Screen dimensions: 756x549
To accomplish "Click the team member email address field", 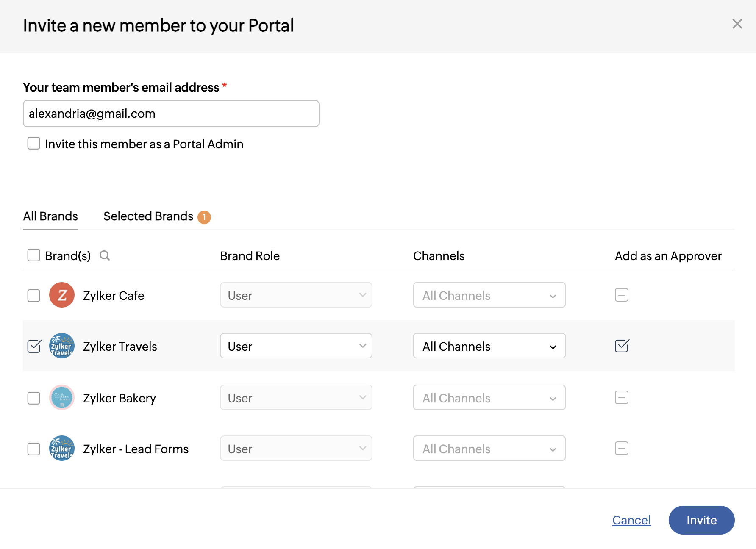I will pos(171,114).
